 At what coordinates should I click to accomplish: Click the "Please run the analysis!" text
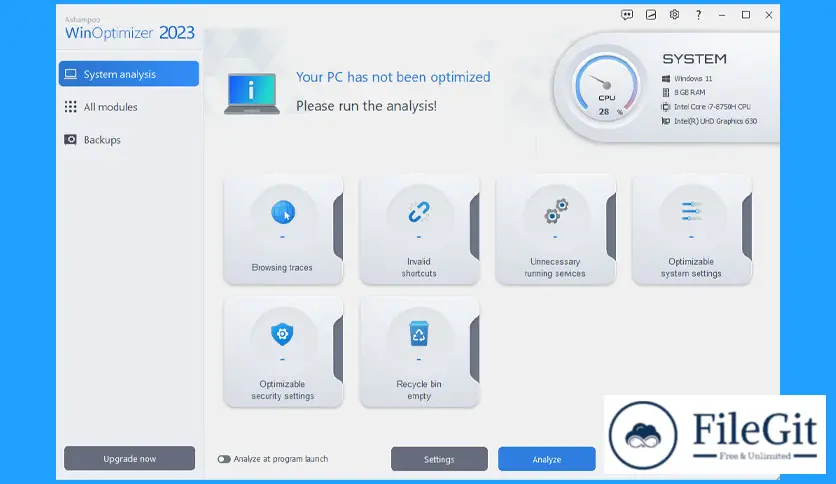tap(366, 106)
